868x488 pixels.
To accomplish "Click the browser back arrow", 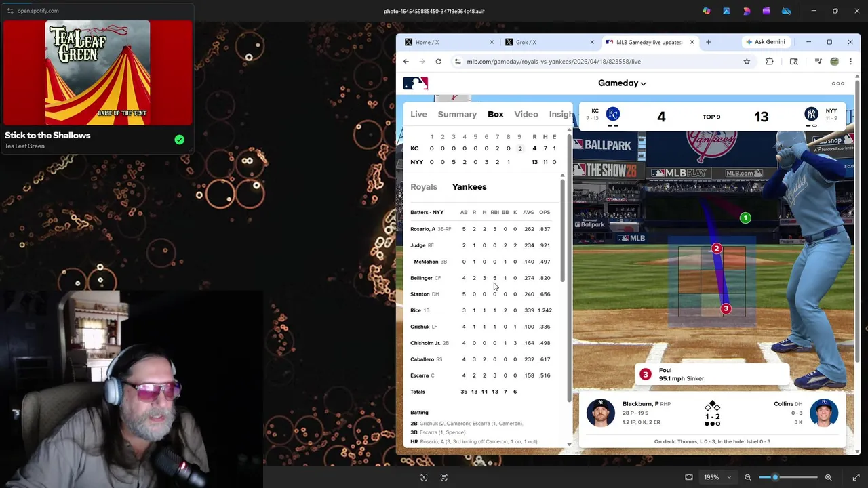I will pyautogui.click(x=406, y=62).
